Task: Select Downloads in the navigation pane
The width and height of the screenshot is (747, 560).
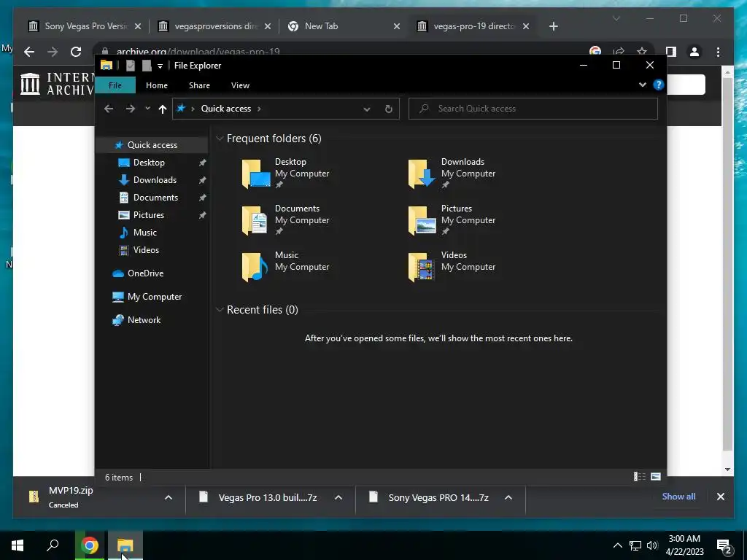Action: tap(155, 180)
